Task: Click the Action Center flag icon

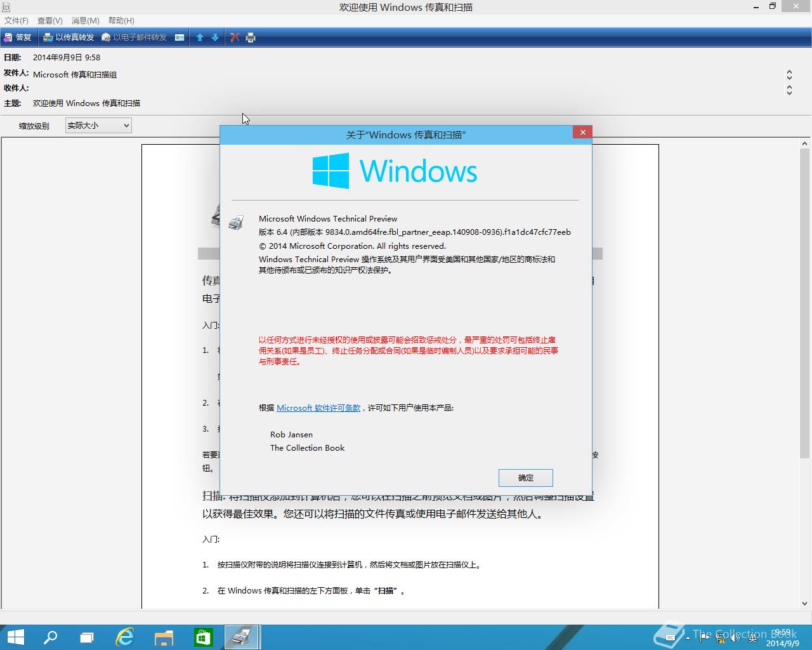Action: [x=704, y=638]
